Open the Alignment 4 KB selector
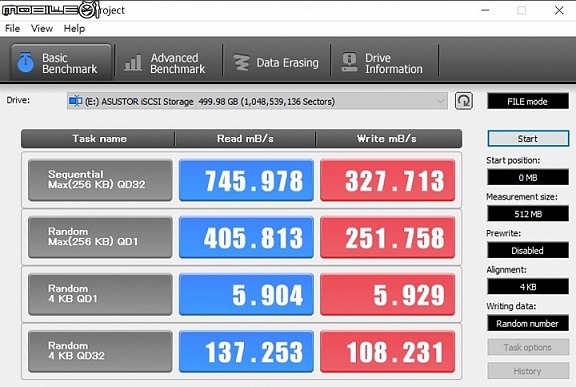 pos(528,287)
